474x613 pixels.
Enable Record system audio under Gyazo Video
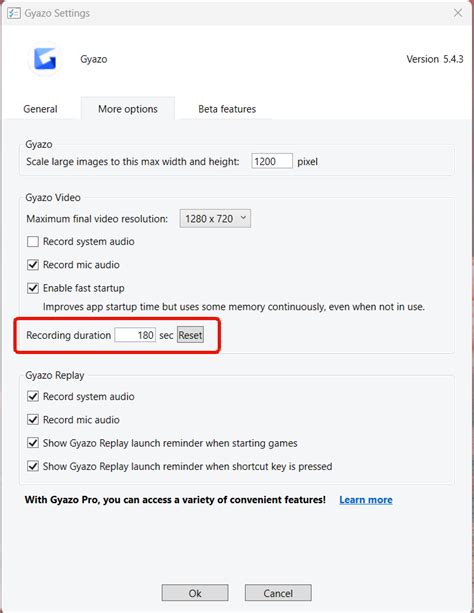coord(33,242)
